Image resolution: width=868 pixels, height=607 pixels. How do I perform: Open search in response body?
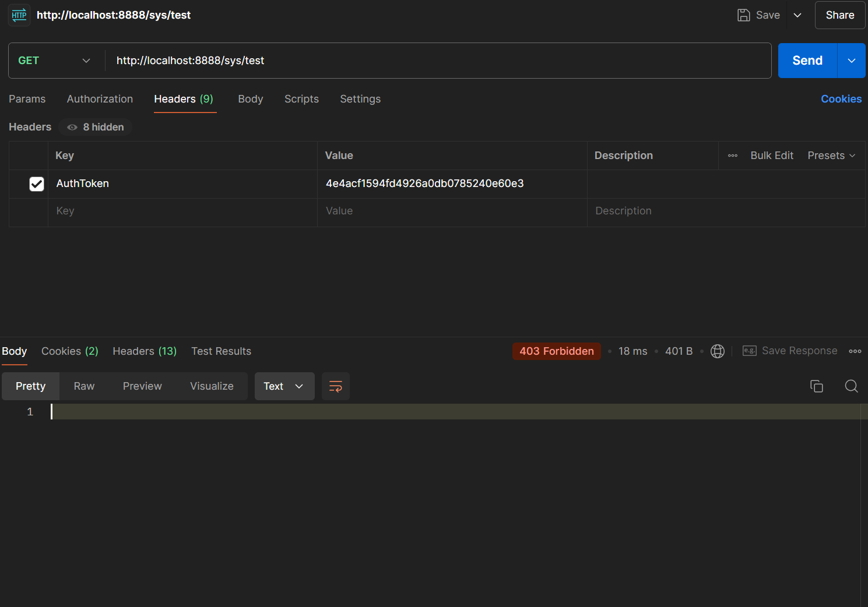pos(851,386)
